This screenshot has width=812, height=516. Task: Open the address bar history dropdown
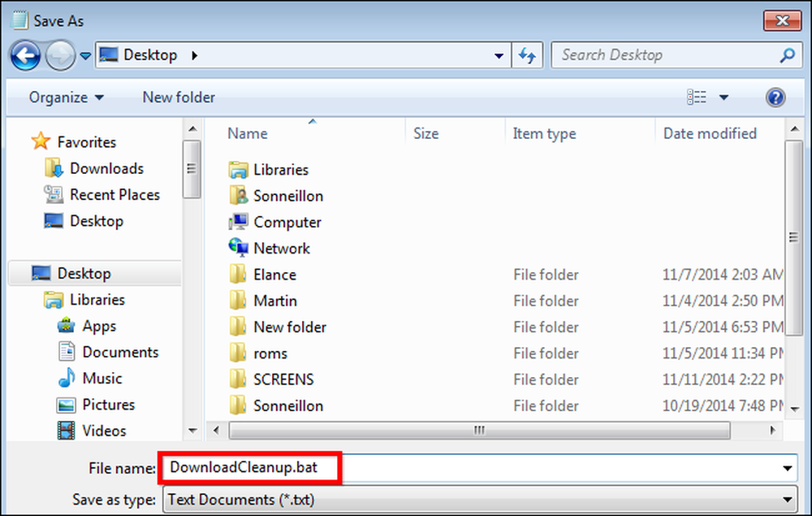[499, 55]
